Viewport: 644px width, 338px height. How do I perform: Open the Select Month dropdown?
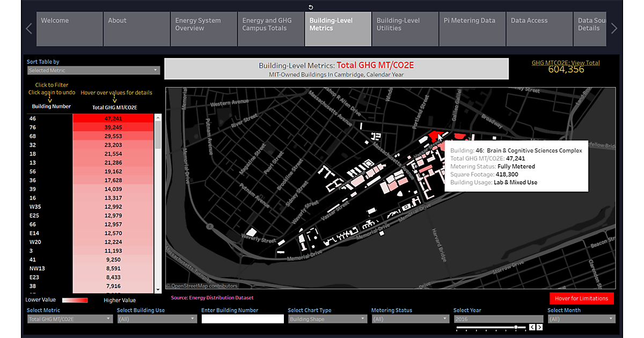pos(581,319)
